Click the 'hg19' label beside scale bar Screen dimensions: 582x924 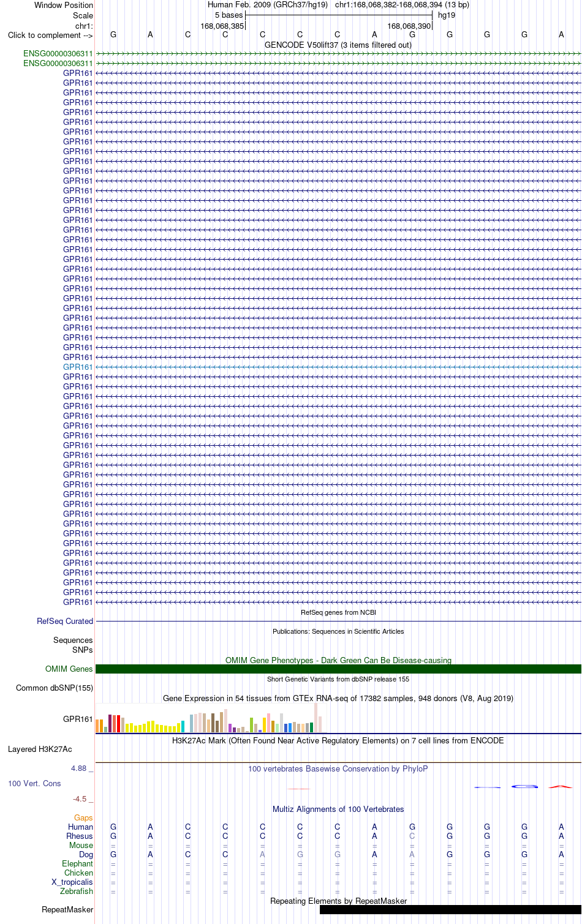tap(447, 15)
